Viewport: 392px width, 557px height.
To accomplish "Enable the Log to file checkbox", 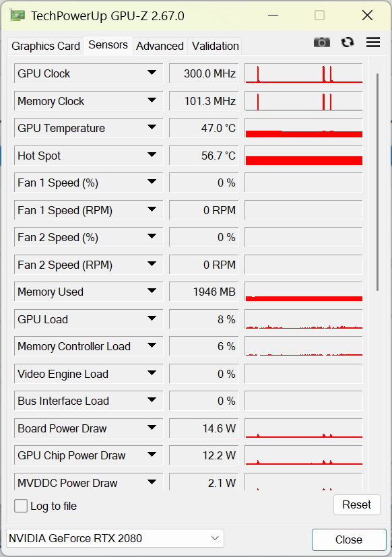I will coord(21,506).
